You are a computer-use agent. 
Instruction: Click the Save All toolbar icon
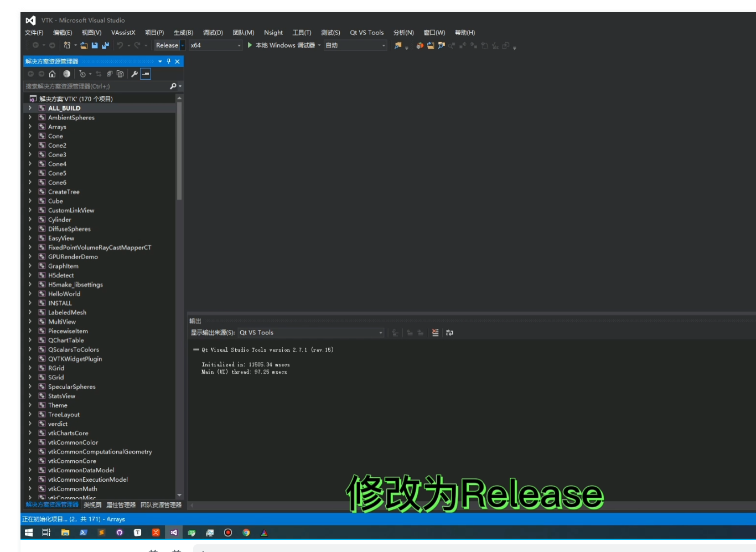(x=105, y=45)
